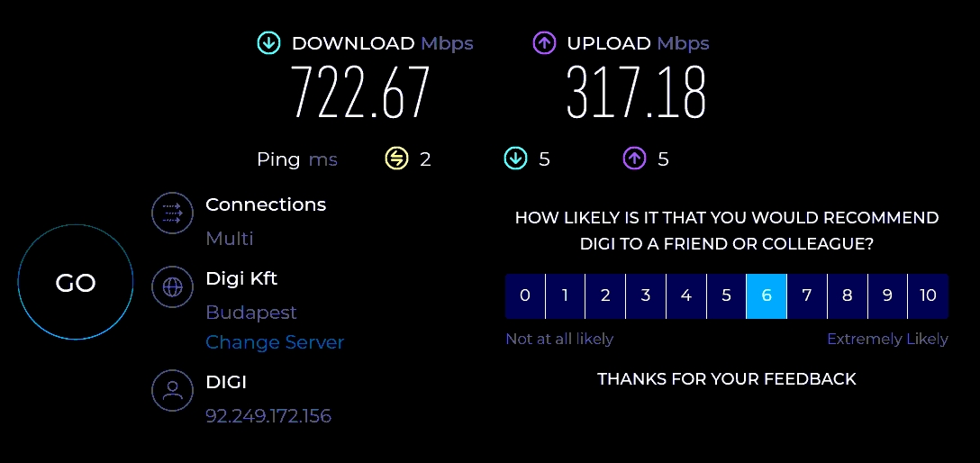Image resolution: width=980 pixels, height=463 pixels.
Task: Choose rating 10 on recommendation scale
Action: coord(928,296)
